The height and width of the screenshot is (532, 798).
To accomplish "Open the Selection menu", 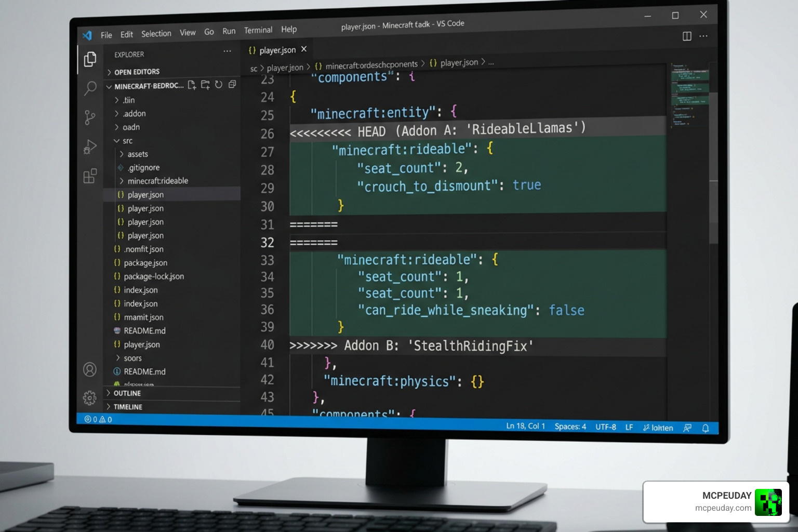I will [156, 34].
